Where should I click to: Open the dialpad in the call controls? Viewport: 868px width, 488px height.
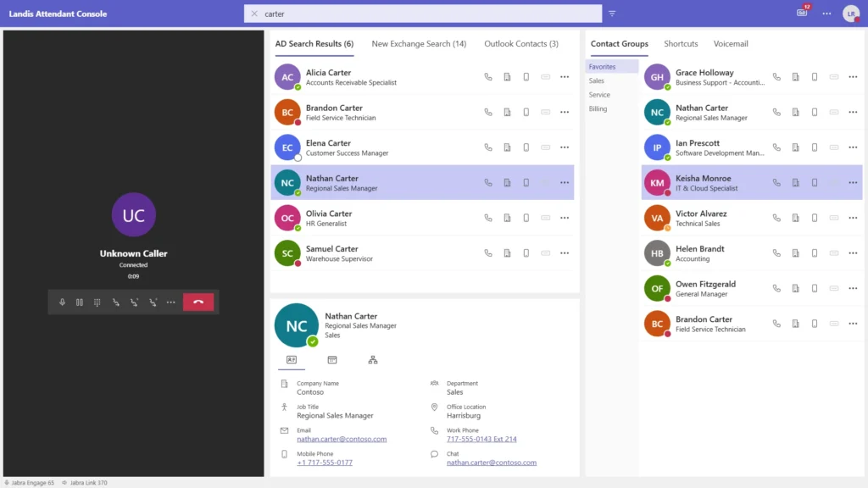tap(97, 302)
